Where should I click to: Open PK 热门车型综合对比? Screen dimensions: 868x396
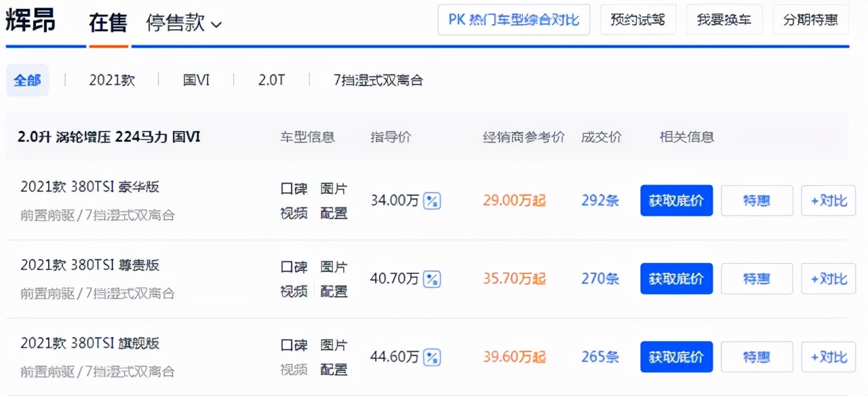pos(514,19)
